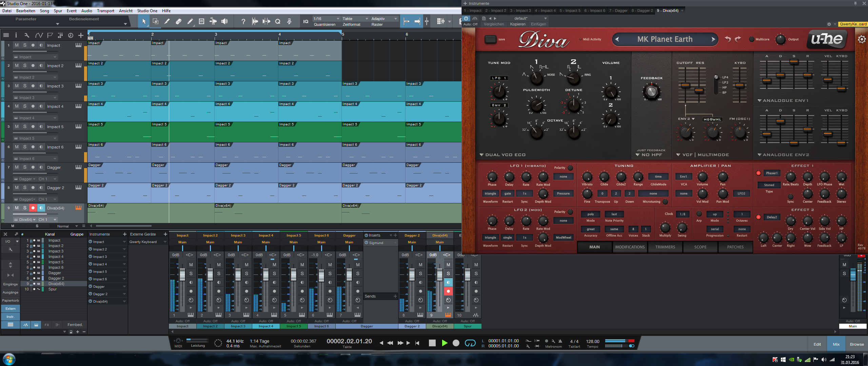
Task: Open the Raster Adaptiv dropdown
Action: tap(384, 19)
